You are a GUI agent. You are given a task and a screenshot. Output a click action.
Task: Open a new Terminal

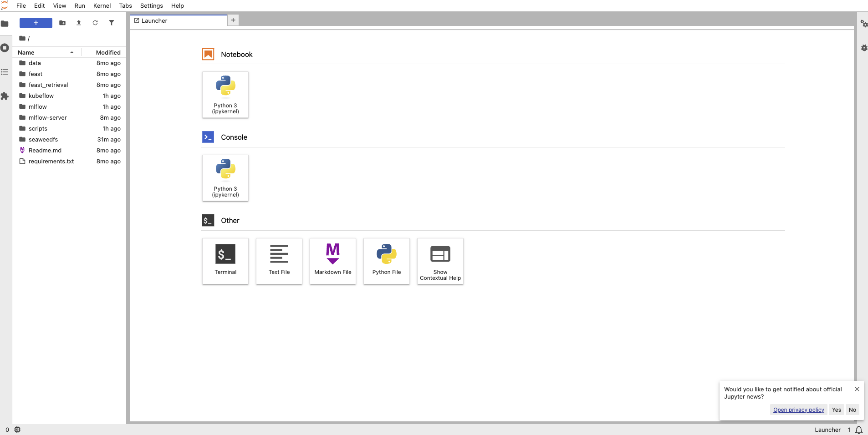pyautogui.click(x=225, y=261)
